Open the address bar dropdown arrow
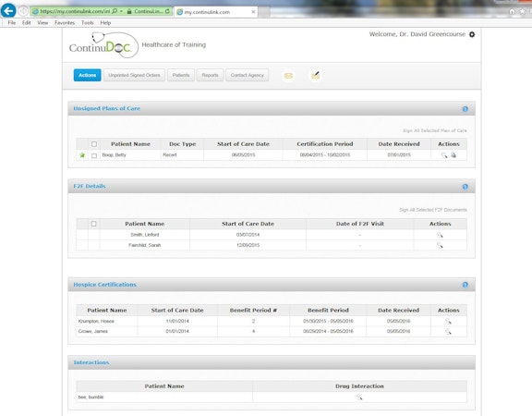Image resolution: width=532 pixels, height=416 pixels. 121,11
